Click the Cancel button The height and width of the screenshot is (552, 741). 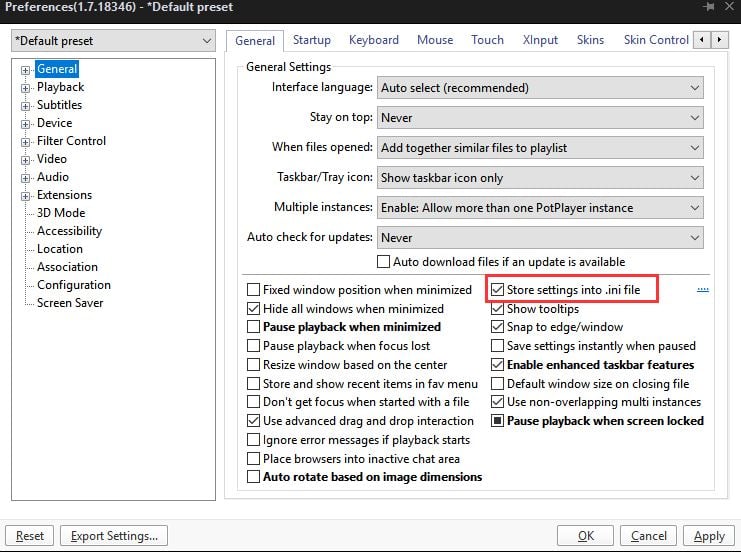pos(648,535)
